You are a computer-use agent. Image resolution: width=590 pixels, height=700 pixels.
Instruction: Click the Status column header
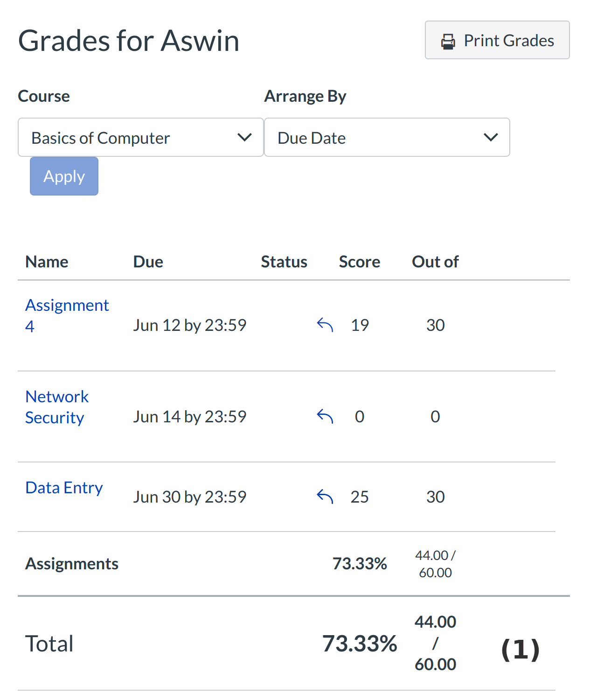[x=284, y=262]
